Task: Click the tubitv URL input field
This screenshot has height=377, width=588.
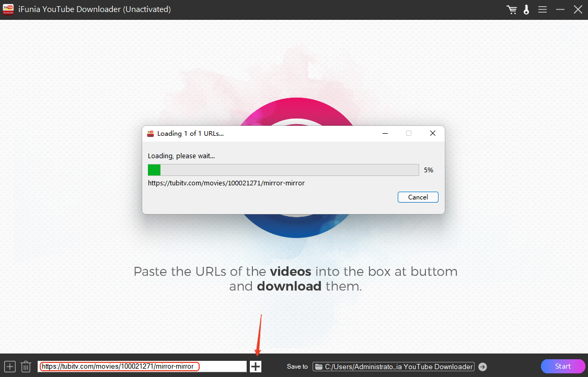Action: (x=142, y=366)
